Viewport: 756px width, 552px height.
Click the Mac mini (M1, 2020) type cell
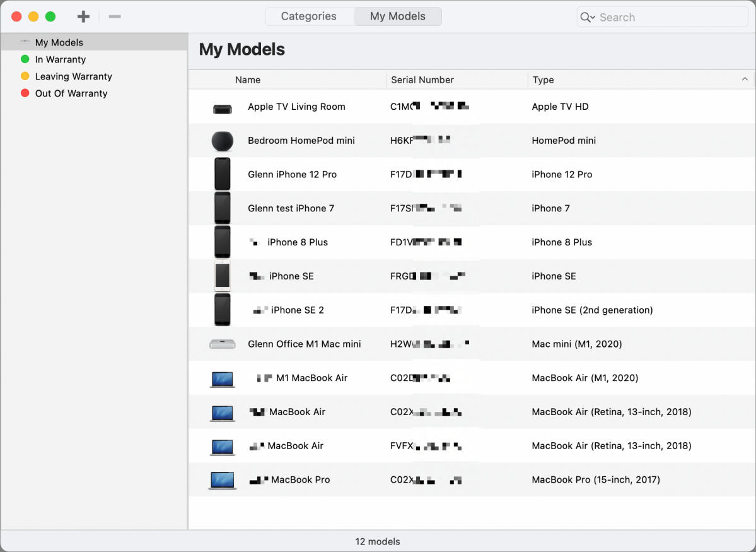pos(577,344)
